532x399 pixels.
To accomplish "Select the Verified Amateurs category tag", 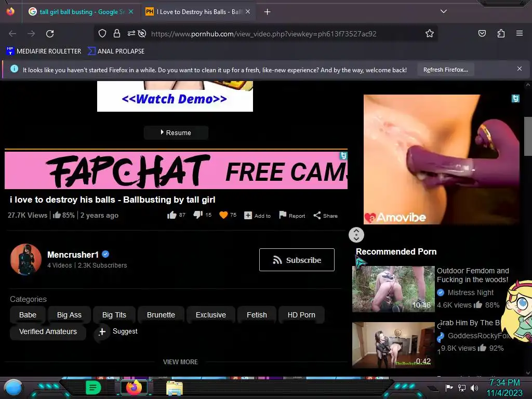I will (48, 331).
